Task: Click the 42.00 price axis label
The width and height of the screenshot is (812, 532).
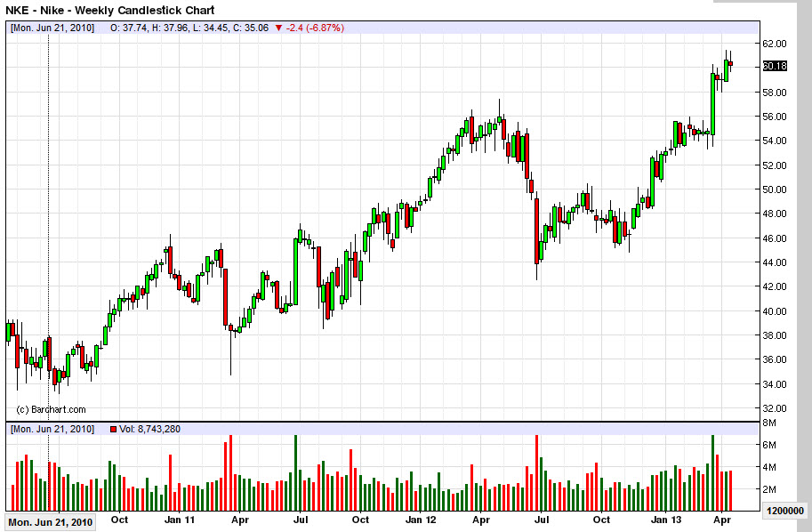Action: [775, 286]
